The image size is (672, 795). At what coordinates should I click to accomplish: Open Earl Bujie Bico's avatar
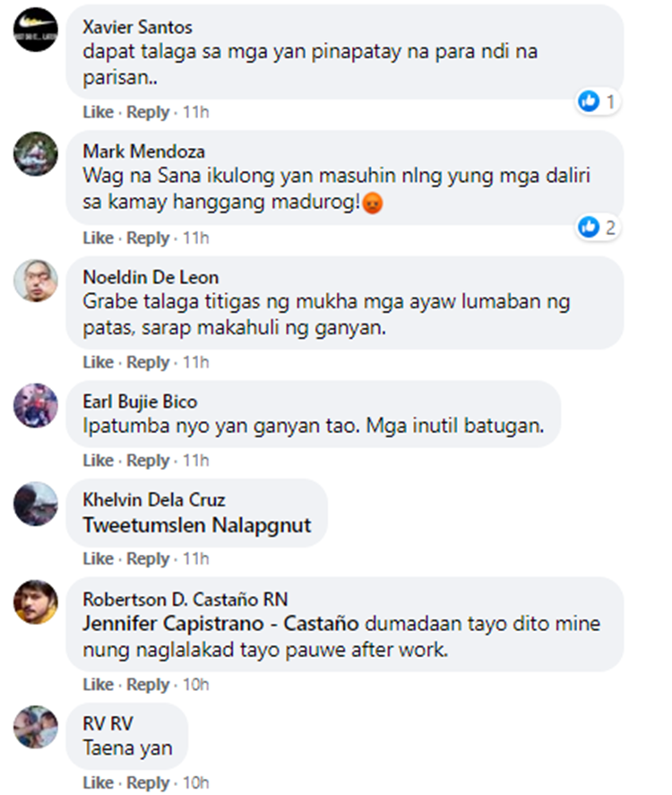pyautogui.click(x=36, y=405)
